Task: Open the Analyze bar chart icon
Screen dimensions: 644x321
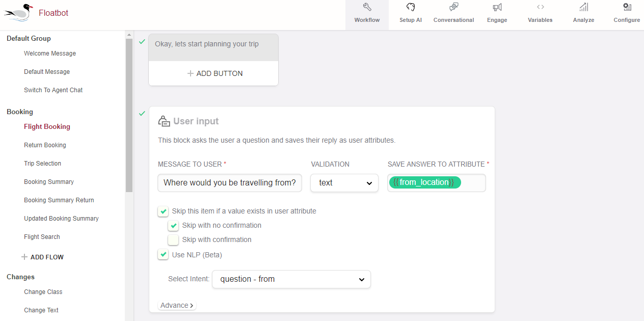Action: [x=583, y=7]
